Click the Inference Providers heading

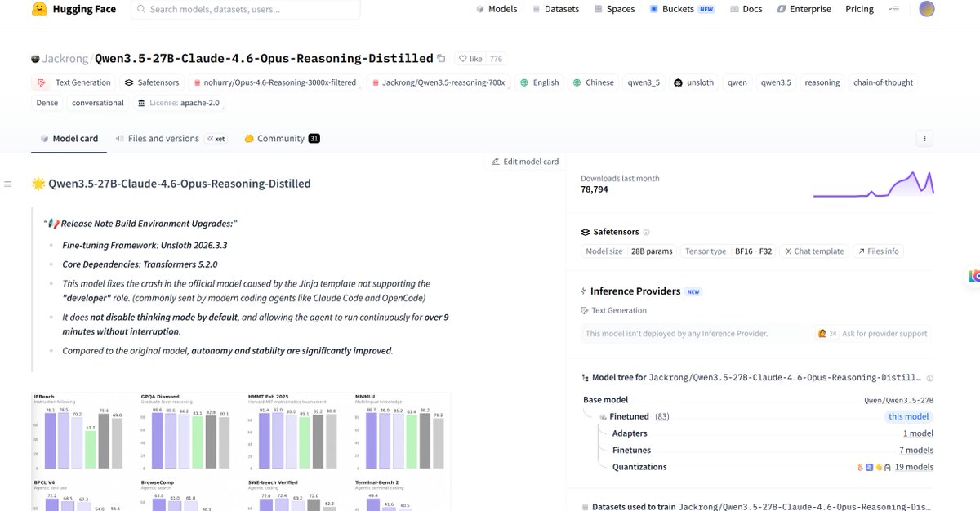(x=635, y=291)
